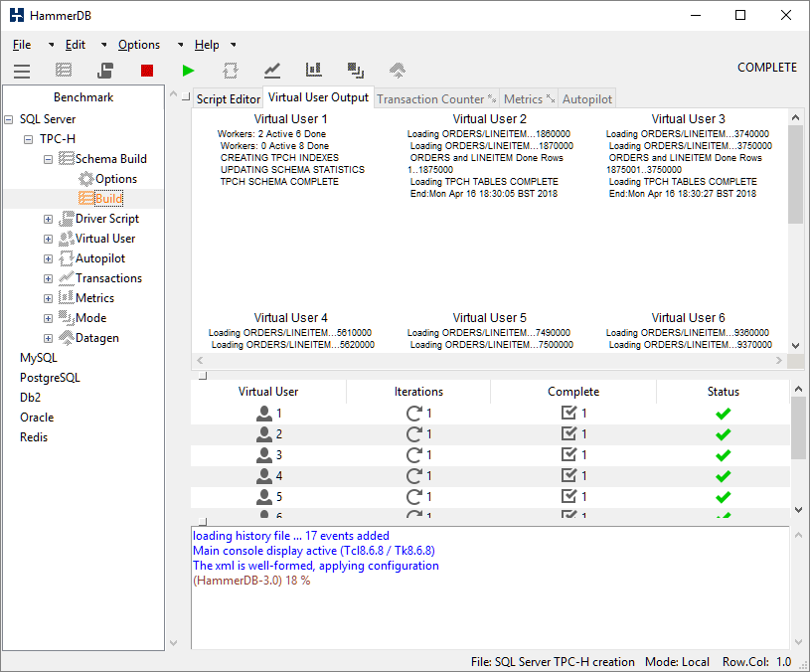Click the Load script toolbar icon

click(105, 70)
